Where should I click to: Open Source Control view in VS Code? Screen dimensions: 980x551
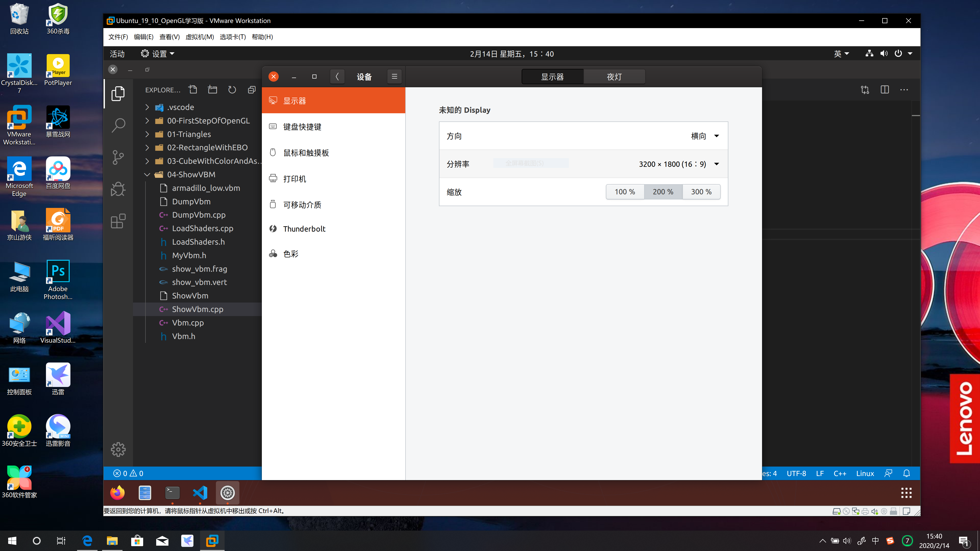point(118,157)
